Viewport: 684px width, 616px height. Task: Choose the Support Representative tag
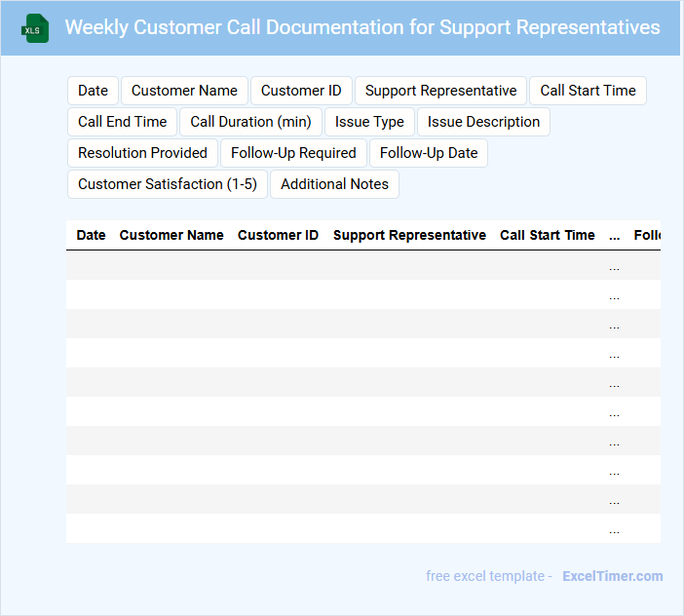click(440, 91)
